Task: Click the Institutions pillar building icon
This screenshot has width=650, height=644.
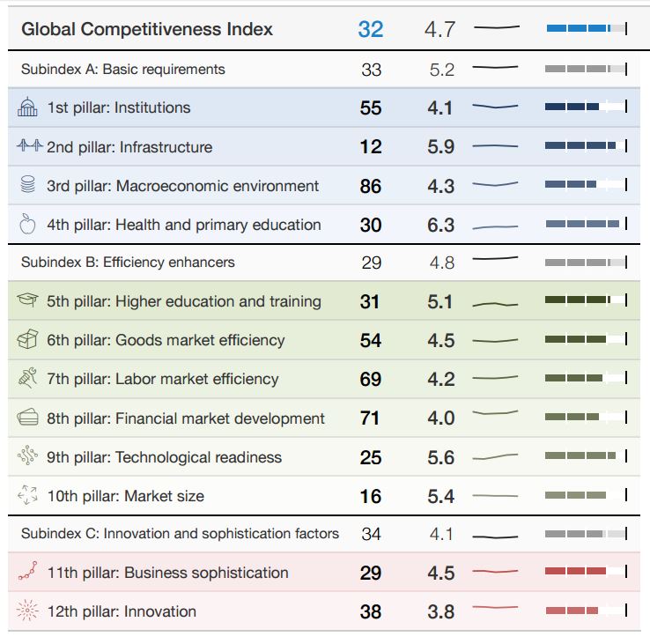Action: tap(28, 108)
